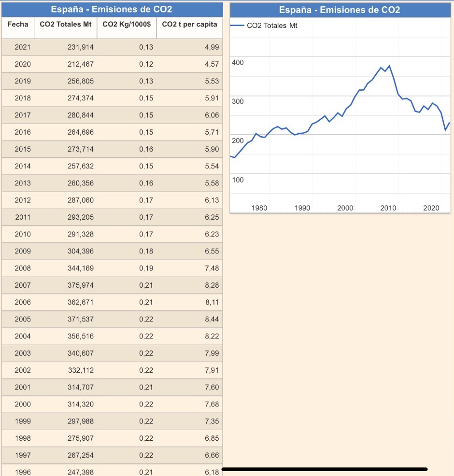Click the 2000 label on chart x-axis
The height and width of the screenshot is (476, 454).
pyautogui.click(x=345, y=208)
